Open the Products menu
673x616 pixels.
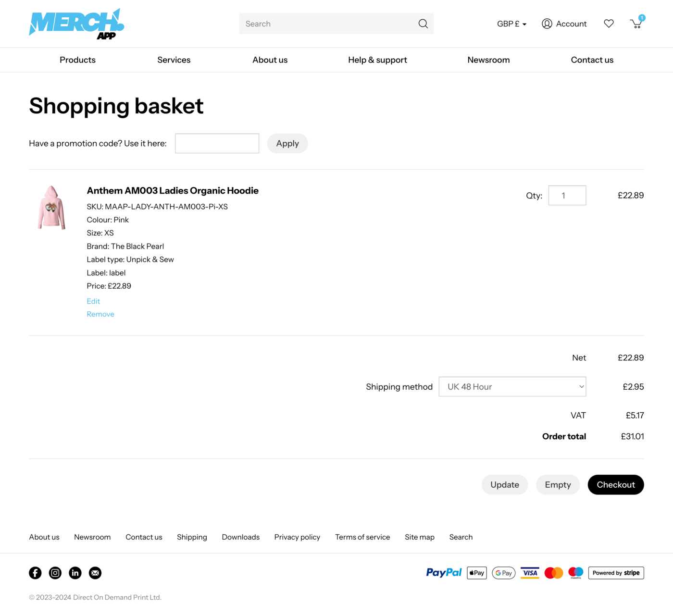coord(77,60)
